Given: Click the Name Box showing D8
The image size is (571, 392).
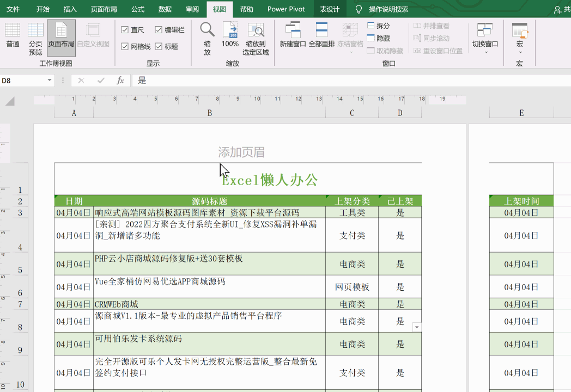Looking at the screenshot, I should point(23,81).
